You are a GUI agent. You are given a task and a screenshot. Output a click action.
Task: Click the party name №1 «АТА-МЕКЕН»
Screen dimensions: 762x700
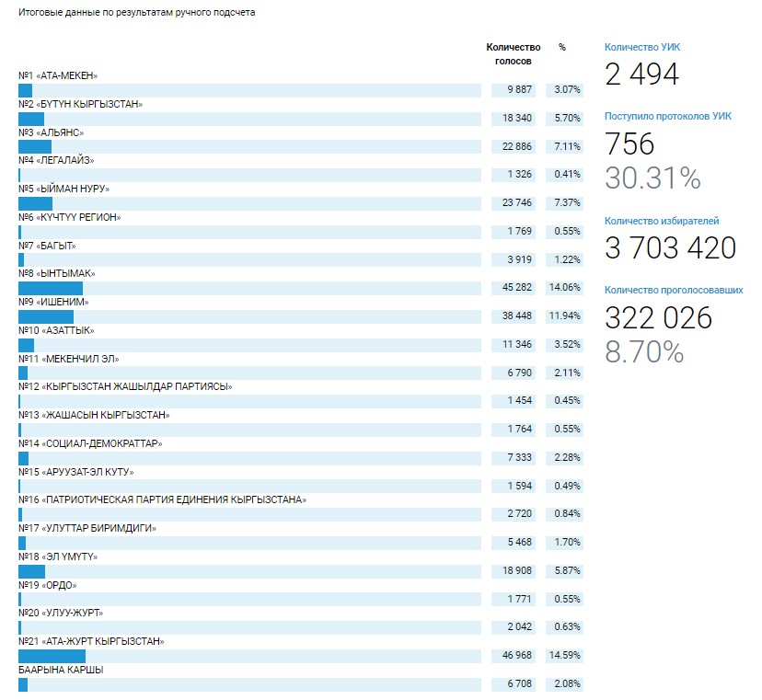point(58,75)
